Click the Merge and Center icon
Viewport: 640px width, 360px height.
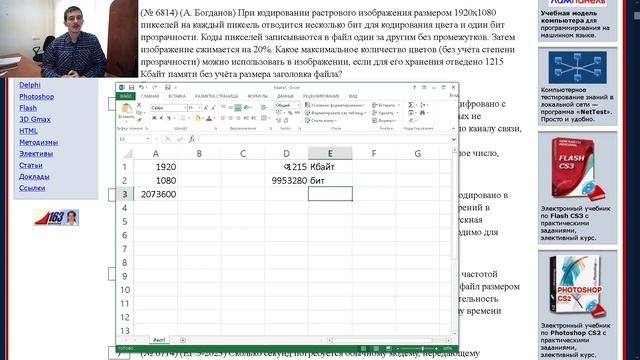tap(264, 118)
